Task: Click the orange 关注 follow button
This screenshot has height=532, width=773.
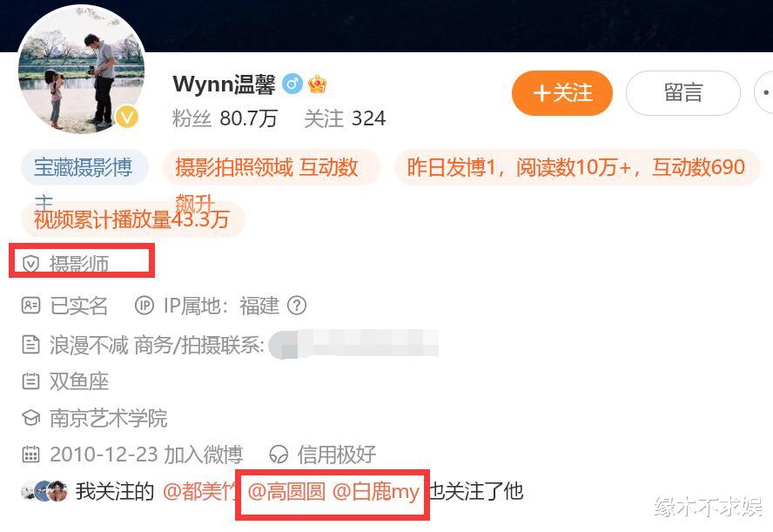Action: 562,93
